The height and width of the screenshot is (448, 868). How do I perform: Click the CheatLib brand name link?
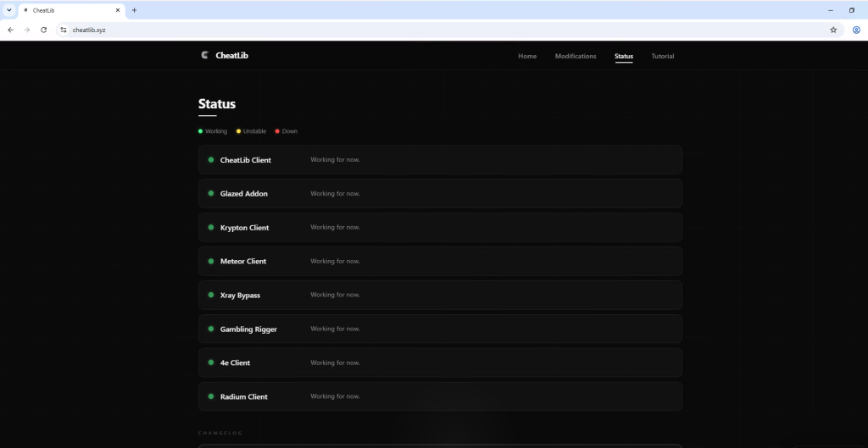(x=232, y=55)
